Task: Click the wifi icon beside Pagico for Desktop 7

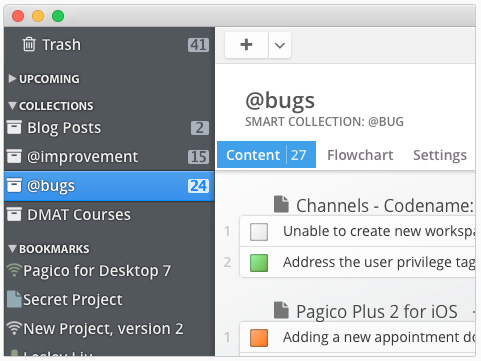Action: pos(14,270)
